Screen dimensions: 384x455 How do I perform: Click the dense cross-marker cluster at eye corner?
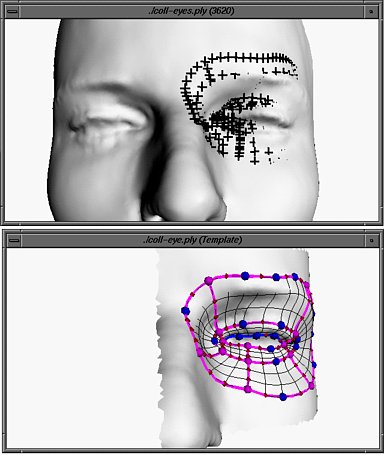coord(227,122)
